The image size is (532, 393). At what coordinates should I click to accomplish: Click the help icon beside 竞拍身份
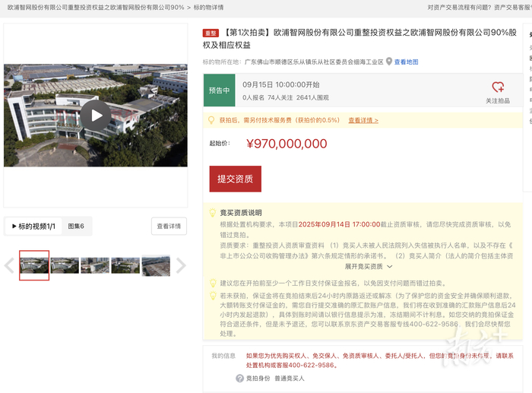point(239,378)
